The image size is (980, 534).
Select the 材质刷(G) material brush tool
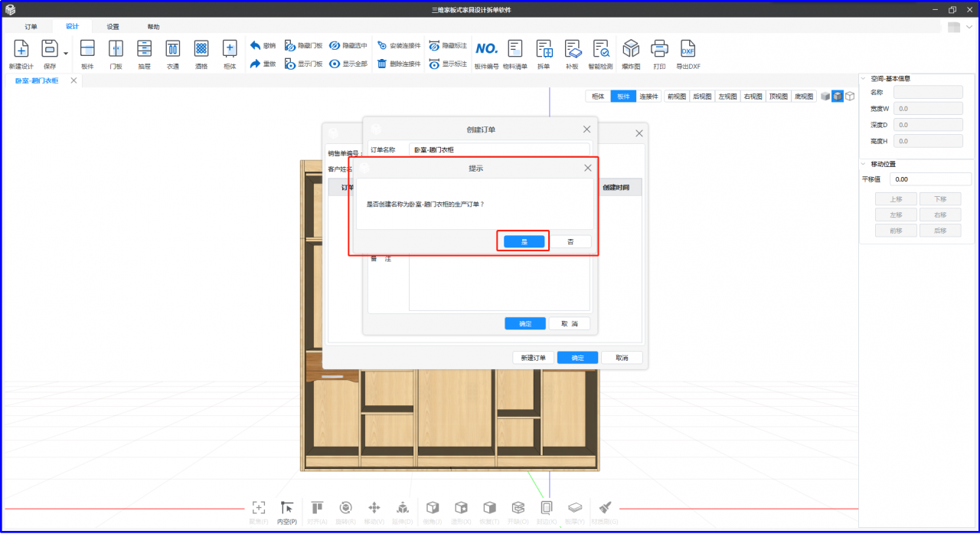tap(605, 513)
